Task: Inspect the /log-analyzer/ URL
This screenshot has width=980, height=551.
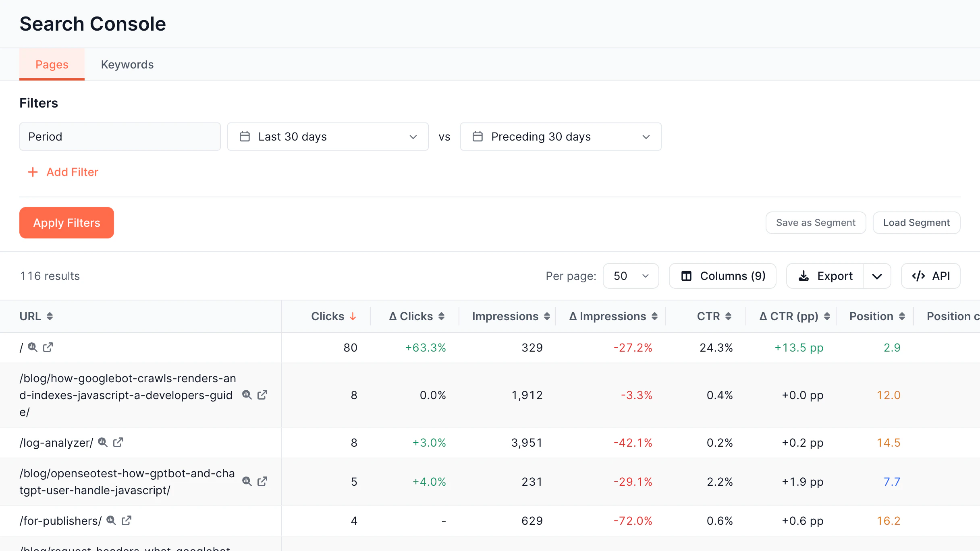Action: point(103,442)
